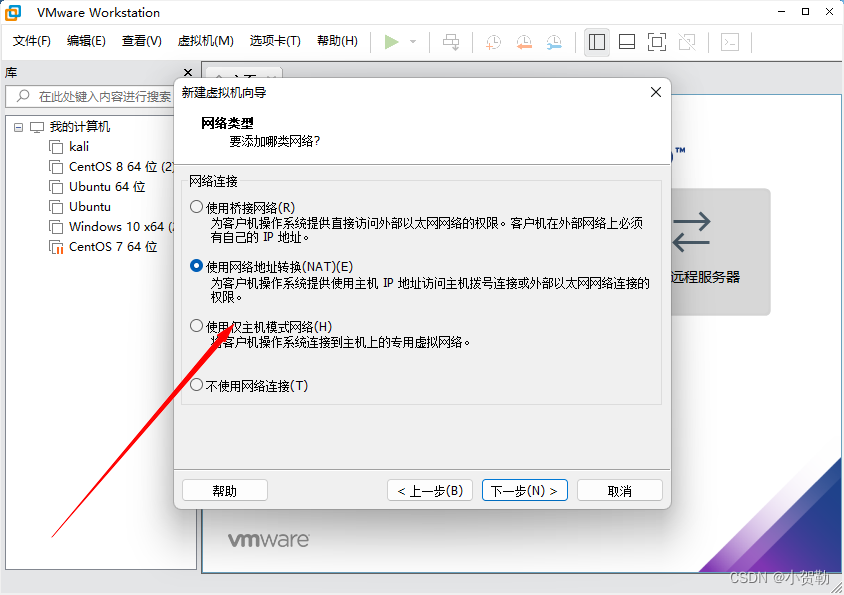The height and width of the screenshot is (595, 844).
Task: Click the search magnifier icon in library
Action: pos(23,96)
